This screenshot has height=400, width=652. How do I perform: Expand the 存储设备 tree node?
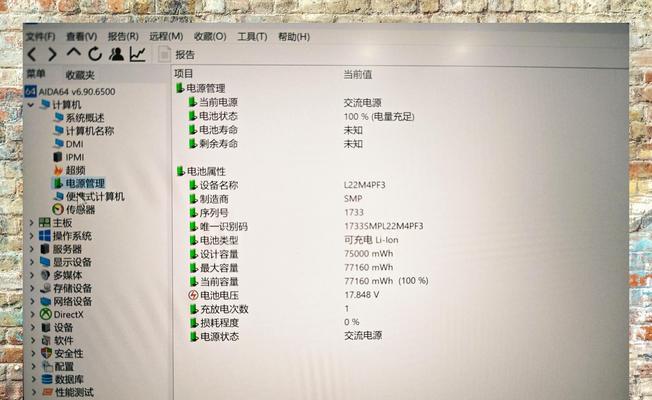pyautogui.click(x=32, y=288)
